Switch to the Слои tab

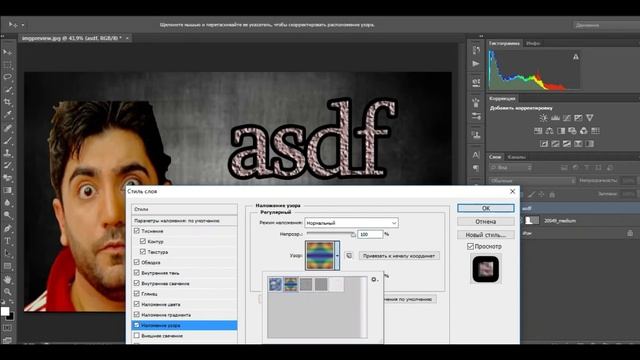coord(495,157)
